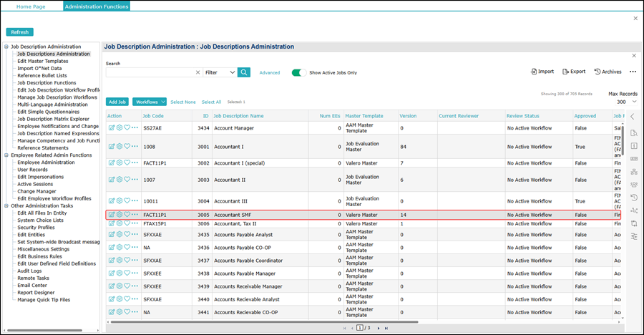Open Archives from the toolbar
Image resolution: width=644 pixels, height=335 pixels.
pos(608,72)
